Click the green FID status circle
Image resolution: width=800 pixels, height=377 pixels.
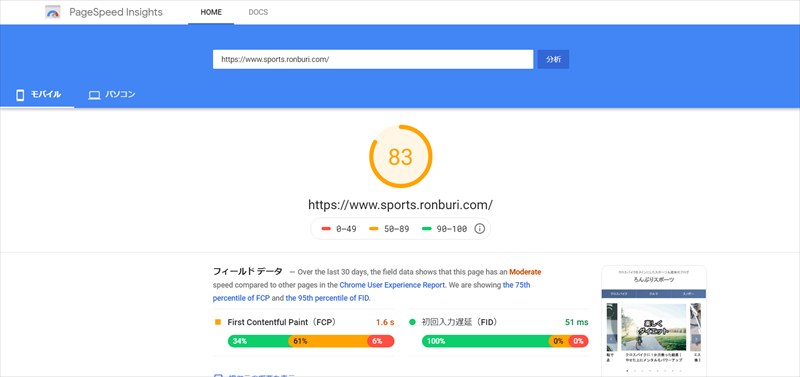click(x=412, y=322)
